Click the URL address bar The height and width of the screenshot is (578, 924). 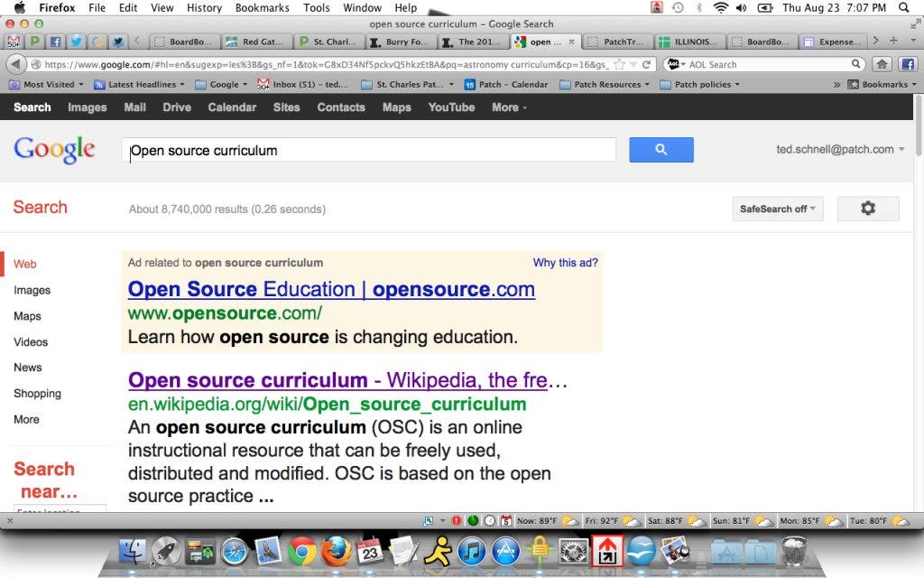coord(327,64)
